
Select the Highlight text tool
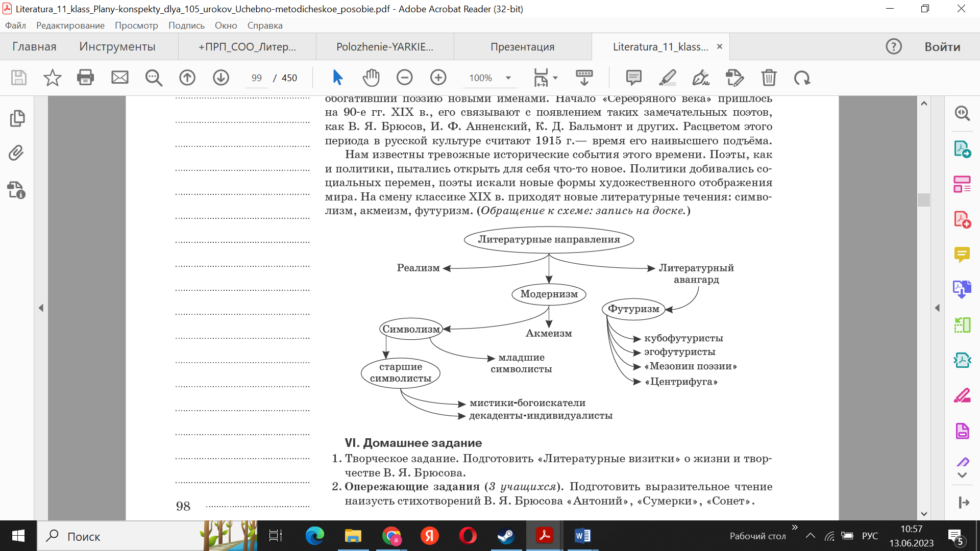coord(667,78)
